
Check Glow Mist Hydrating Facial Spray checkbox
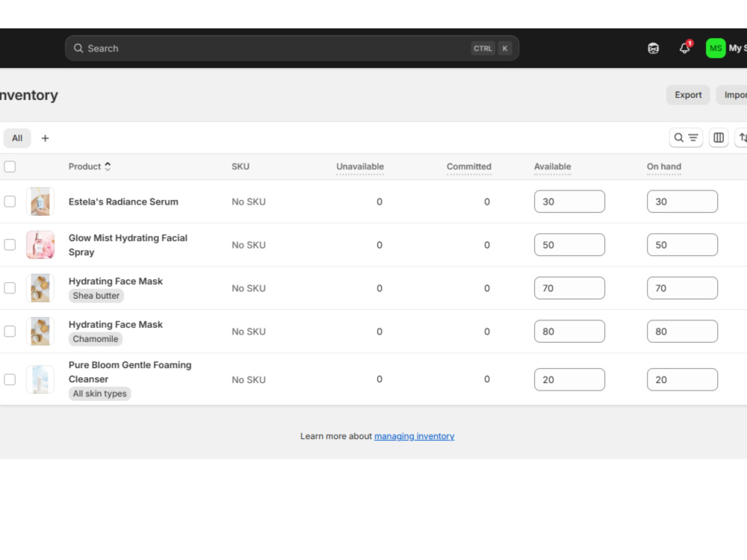pos(10,245)
